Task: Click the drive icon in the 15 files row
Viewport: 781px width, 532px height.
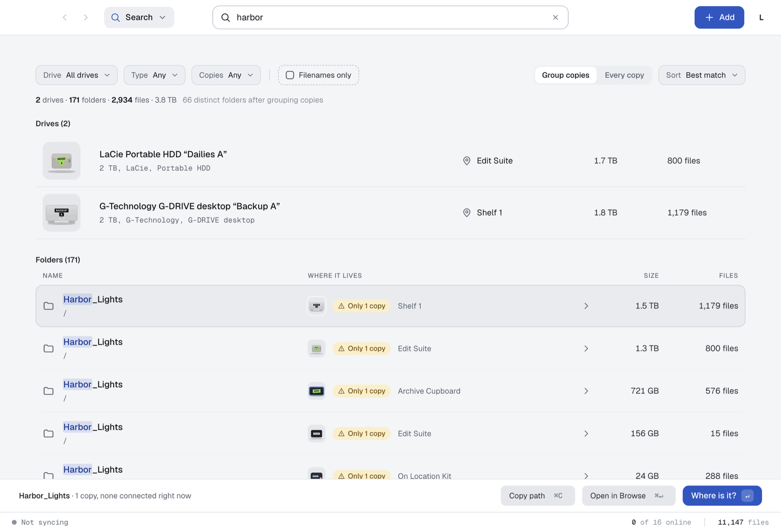Action: tap(316, 433)
